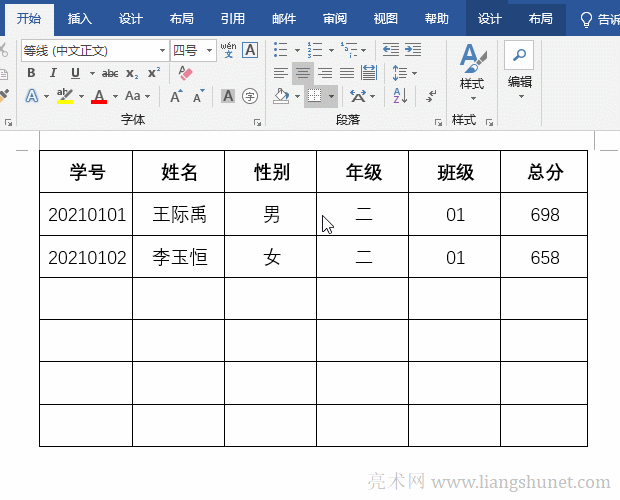The height and width of the screenshot is (500, 620).
Task: Open the font name dropdown
Action: pyautogui.click(x=163, y=50)
